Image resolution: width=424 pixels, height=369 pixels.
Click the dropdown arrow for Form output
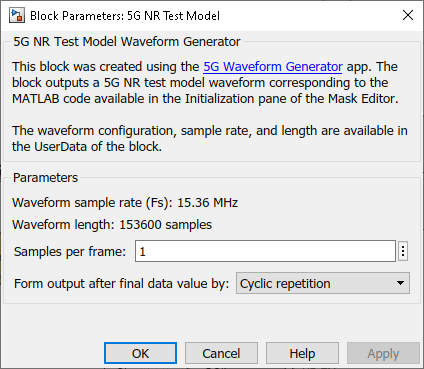pos(400,283)
